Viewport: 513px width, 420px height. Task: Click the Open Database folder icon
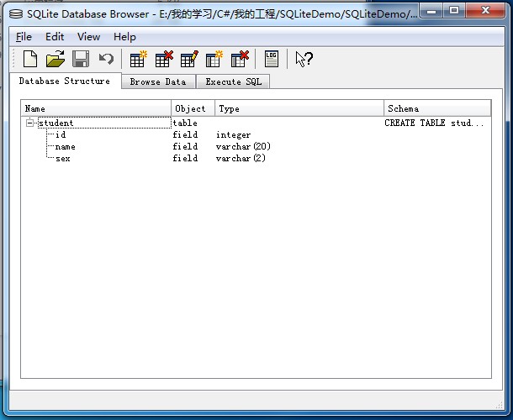point(56,59)
